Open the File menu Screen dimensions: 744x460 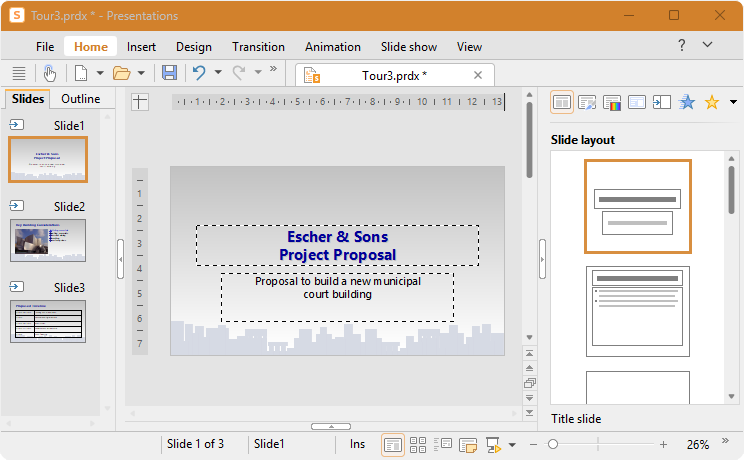click(x=45, y=47)
